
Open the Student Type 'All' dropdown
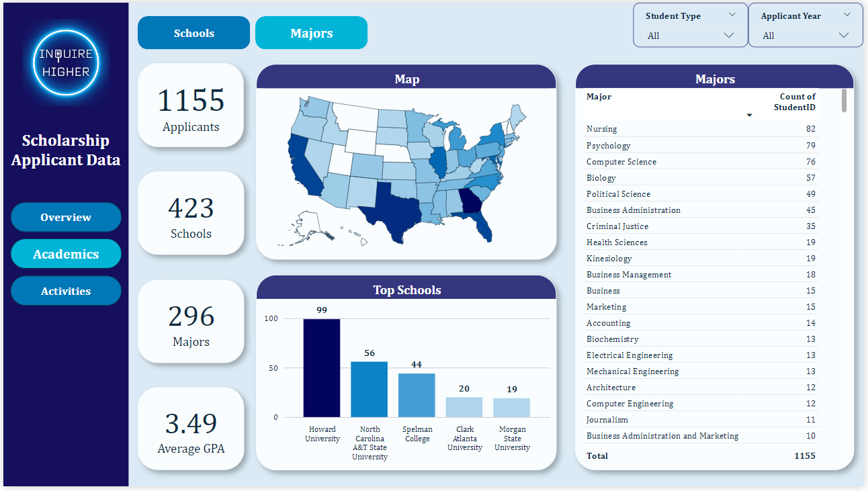pos(690,36)
